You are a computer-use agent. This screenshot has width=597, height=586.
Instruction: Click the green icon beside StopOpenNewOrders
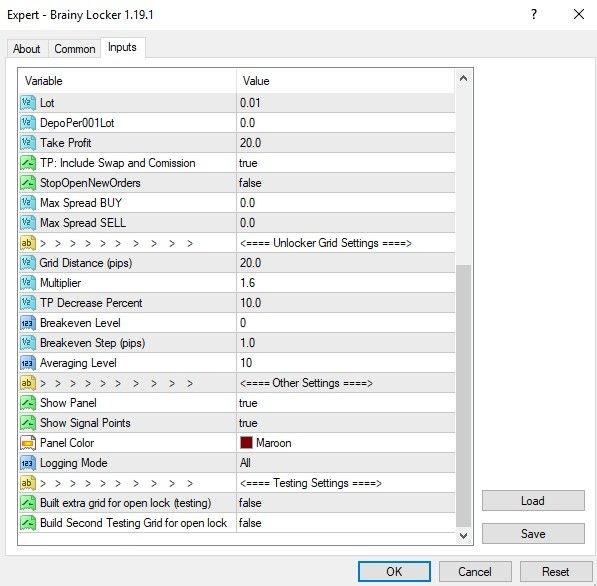tap(28, 183)
